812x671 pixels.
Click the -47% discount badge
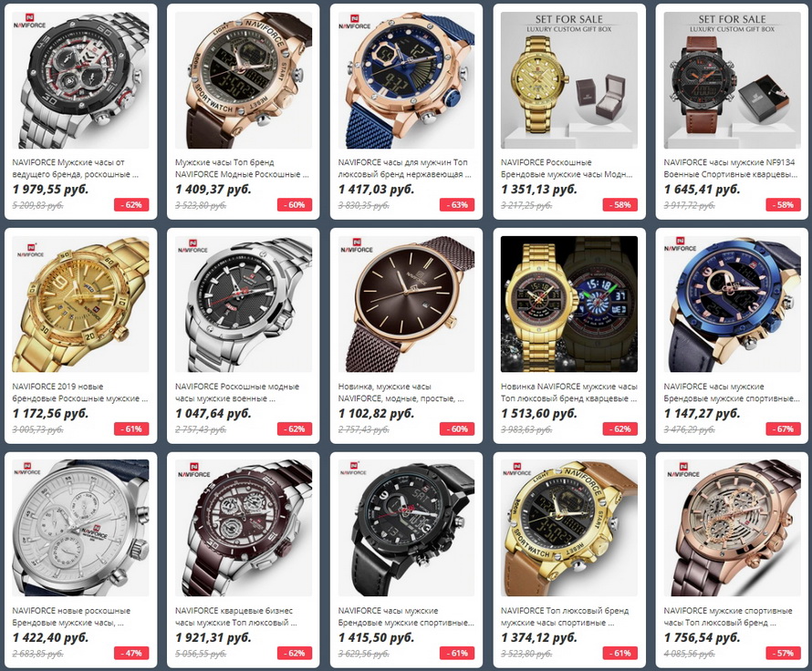(x=131, y=653)
